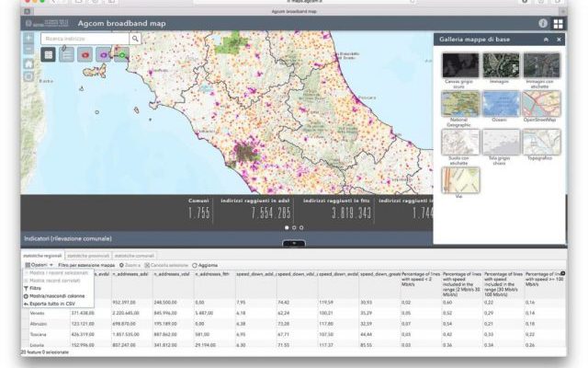Viewport: 588px width, 368px height.
Task: Click Cancella selezione in table toolbar
Action: 166,265
